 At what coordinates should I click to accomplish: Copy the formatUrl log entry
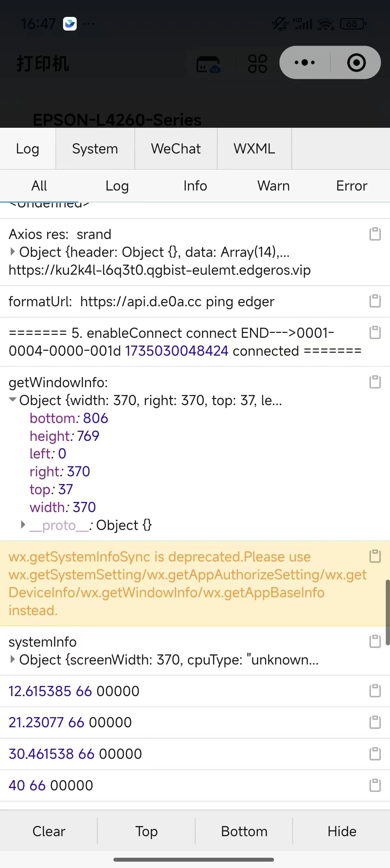[375, 301]
